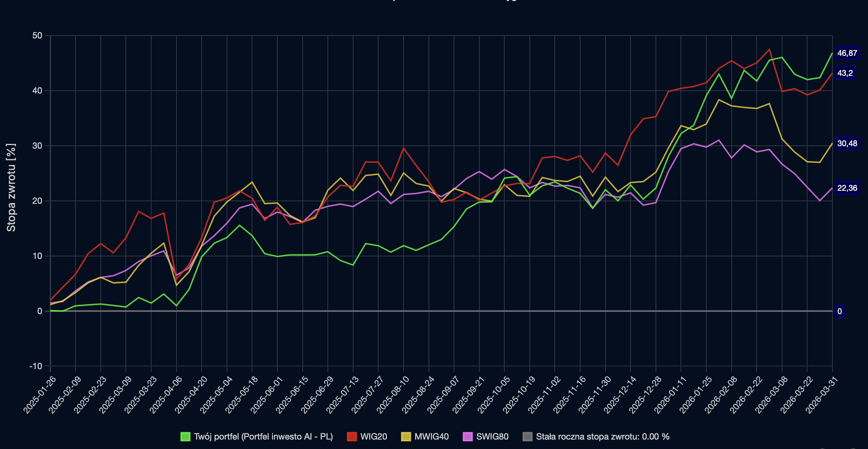Click the 46,87 end value badge
Screen dimensions: 868x449
(847, 53)
